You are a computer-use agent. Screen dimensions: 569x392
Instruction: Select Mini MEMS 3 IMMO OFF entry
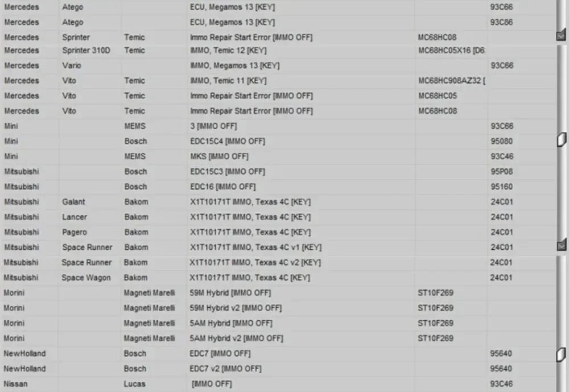coord(278,126)
